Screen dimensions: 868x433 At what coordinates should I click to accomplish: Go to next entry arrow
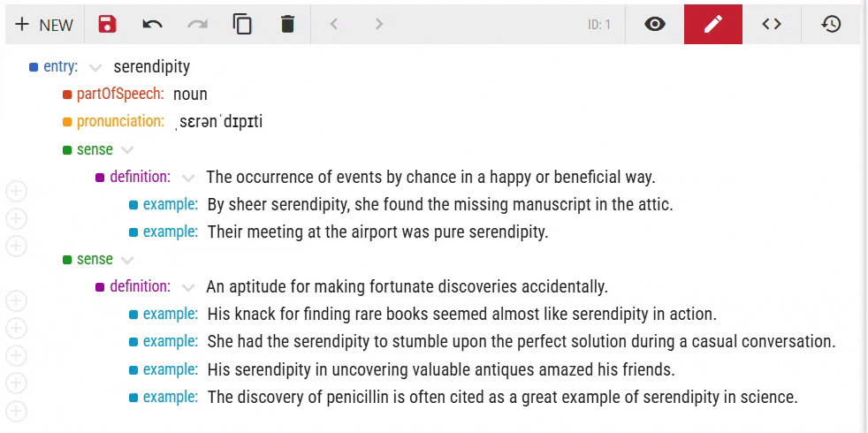(378, 24)
